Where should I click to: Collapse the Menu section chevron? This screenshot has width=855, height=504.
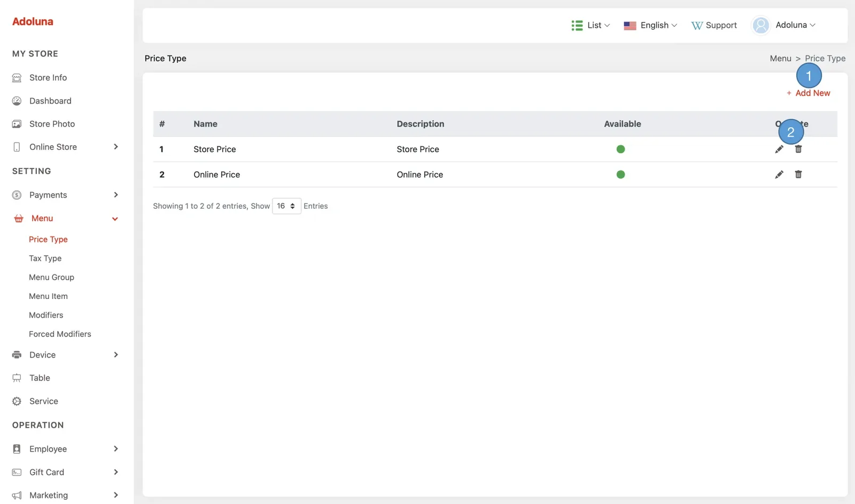115,219
